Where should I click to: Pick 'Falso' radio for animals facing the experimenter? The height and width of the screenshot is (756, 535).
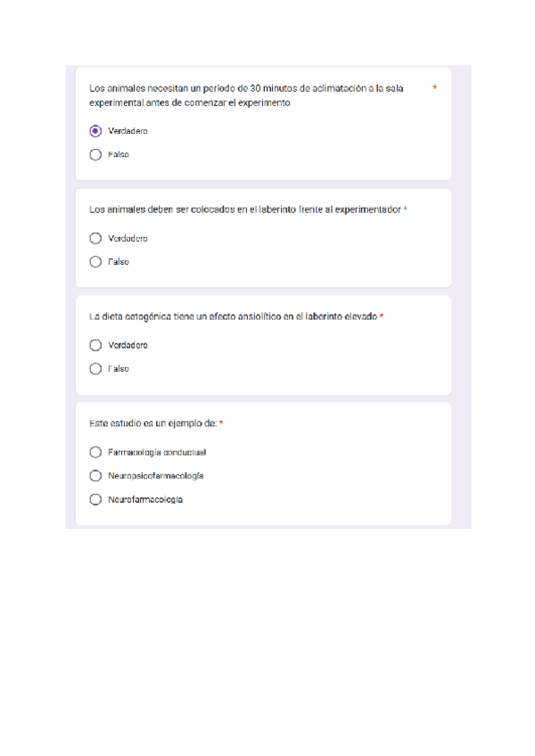(95, 262)
